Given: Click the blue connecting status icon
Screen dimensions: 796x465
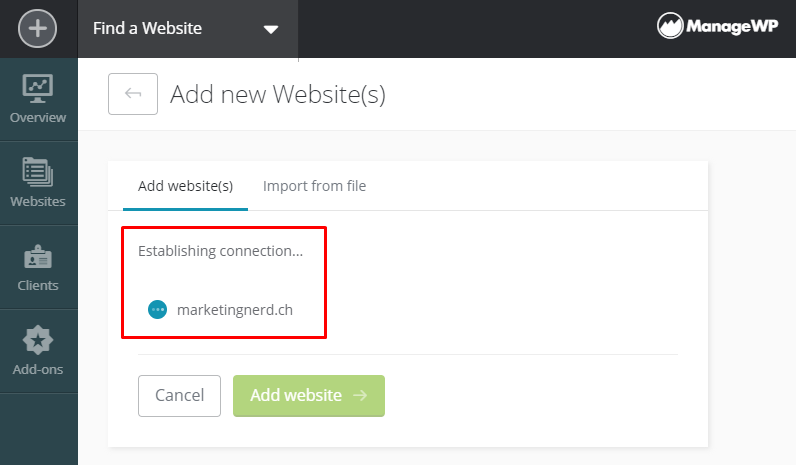Looking at the screenshot, I should coord(157,310).
